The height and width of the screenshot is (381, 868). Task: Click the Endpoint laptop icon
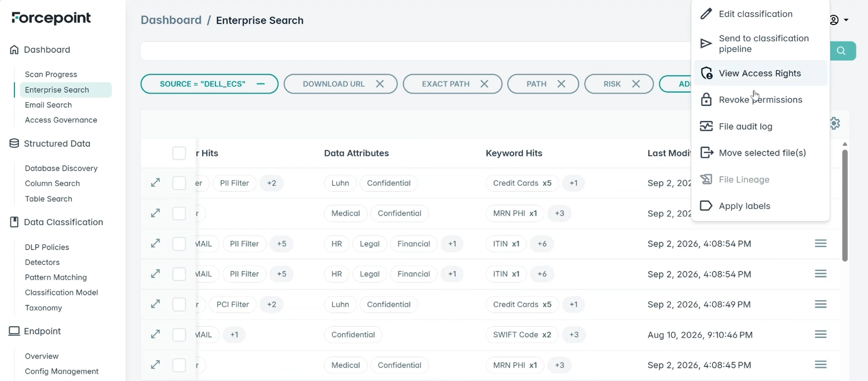click(14, 331)
